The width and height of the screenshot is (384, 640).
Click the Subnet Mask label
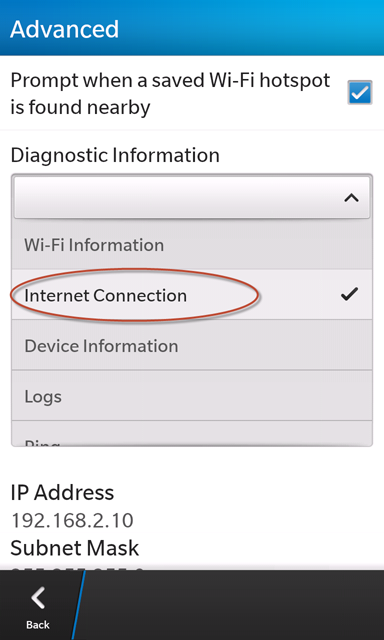pyautogui.click(x=75, y=548)
